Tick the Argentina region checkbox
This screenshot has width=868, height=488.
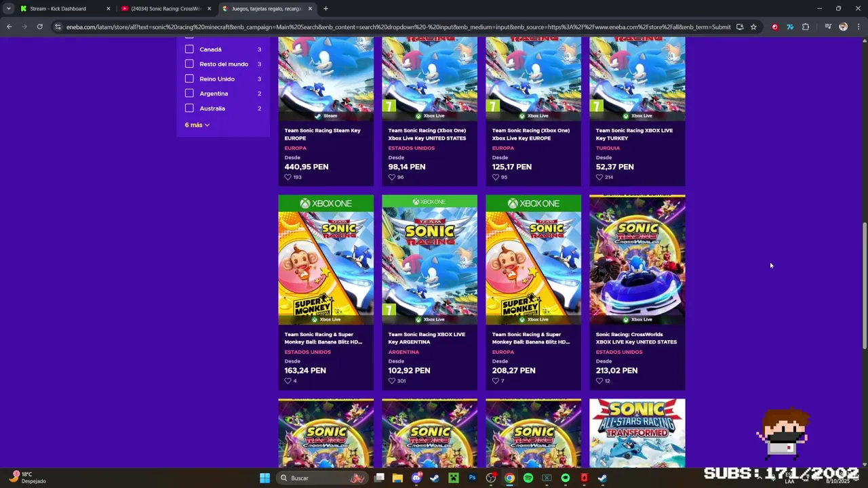[x=189, y=93]
